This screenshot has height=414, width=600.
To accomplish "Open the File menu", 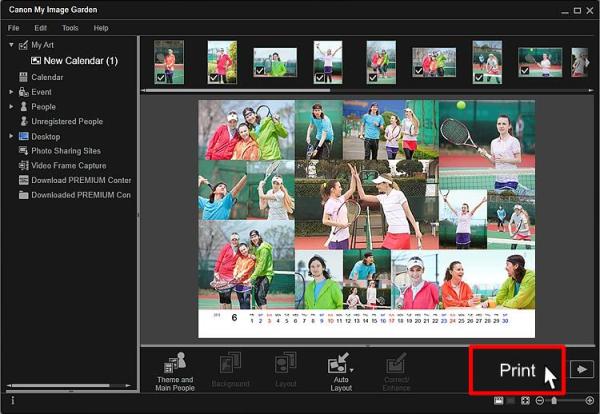I will [x=13, y=28].
